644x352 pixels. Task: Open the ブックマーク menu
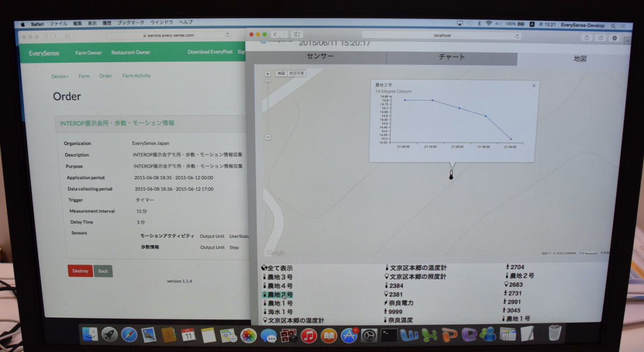131,23
